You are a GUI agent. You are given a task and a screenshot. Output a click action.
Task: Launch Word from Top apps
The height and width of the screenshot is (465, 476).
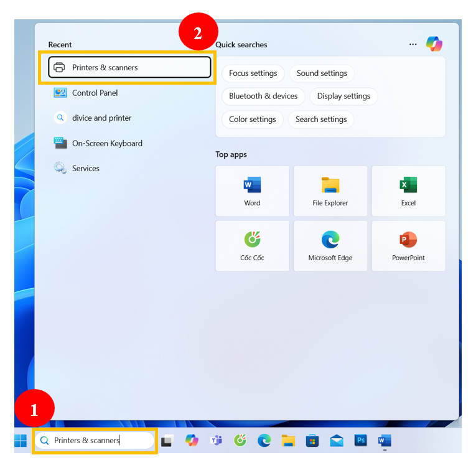252,190
